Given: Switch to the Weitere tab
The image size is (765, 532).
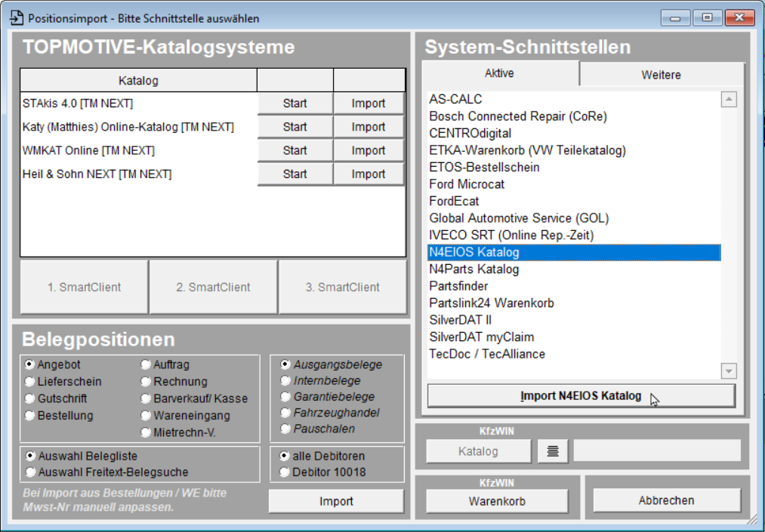Looking at the screenshot, I should [661, 75].
